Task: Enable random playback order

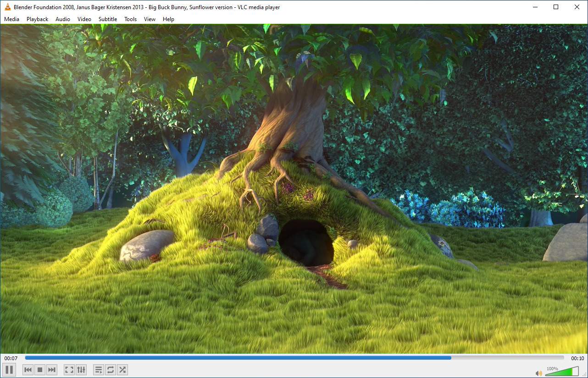Action: [x=122, y=369]
